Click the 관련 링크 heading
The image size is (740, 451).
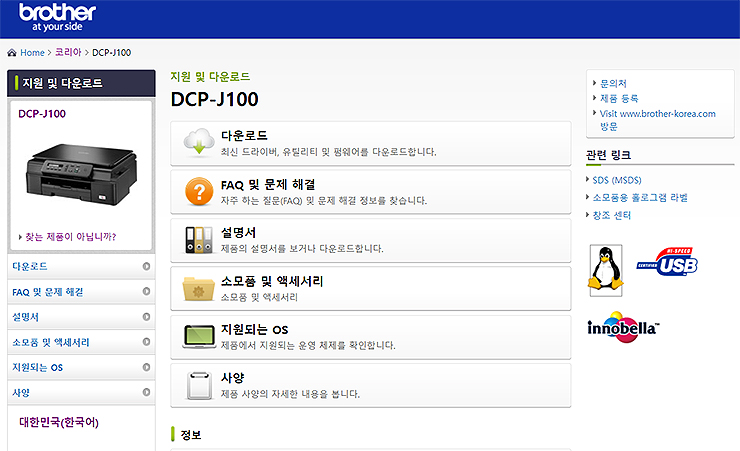coord(608,155)
